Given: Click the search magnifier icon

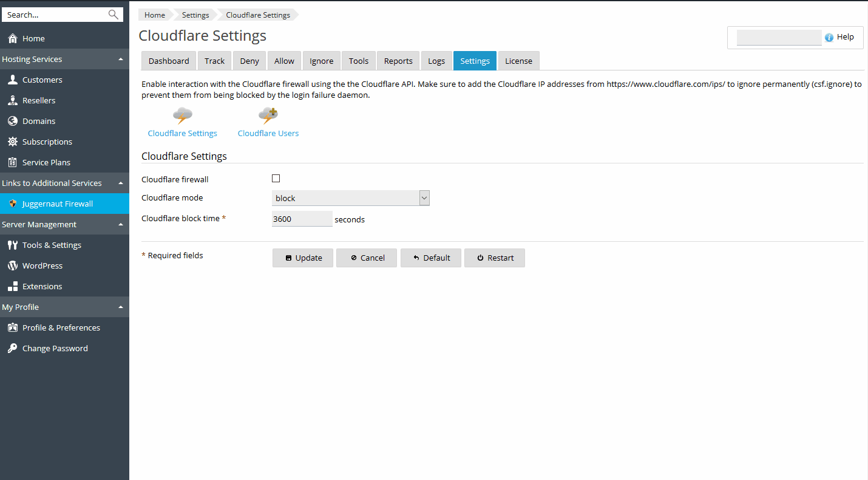Looking at the screenshot, I should [x=113, y=15].
